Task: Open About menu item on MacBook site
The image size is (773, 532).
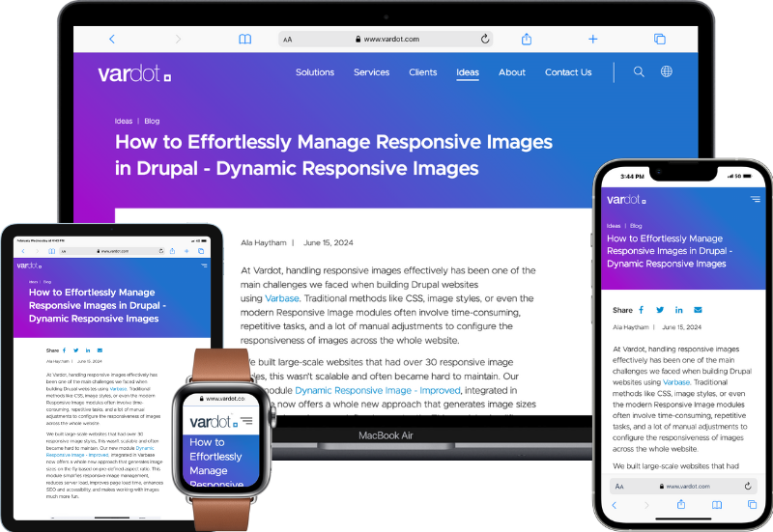Action: (x=512, y=72)
